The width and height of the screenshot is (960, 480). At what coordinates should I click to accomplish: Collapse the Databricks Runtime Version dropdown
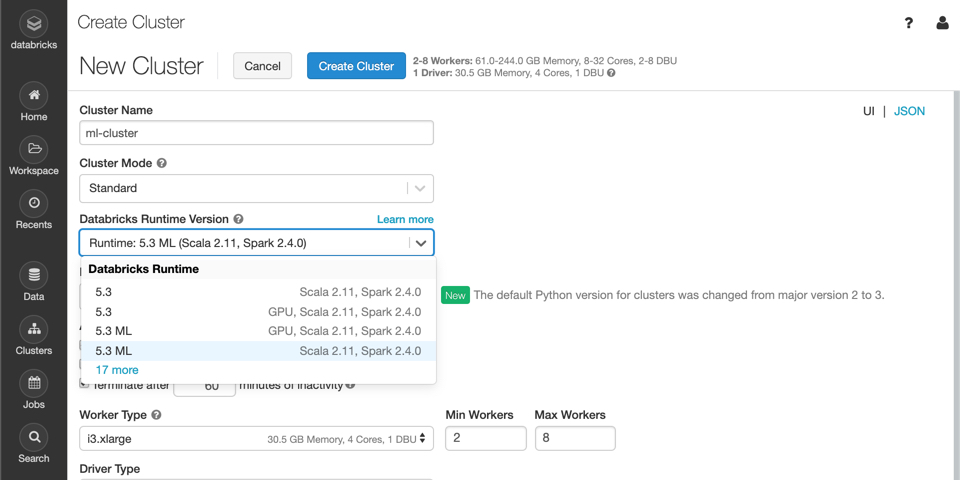tap(421, 243)
